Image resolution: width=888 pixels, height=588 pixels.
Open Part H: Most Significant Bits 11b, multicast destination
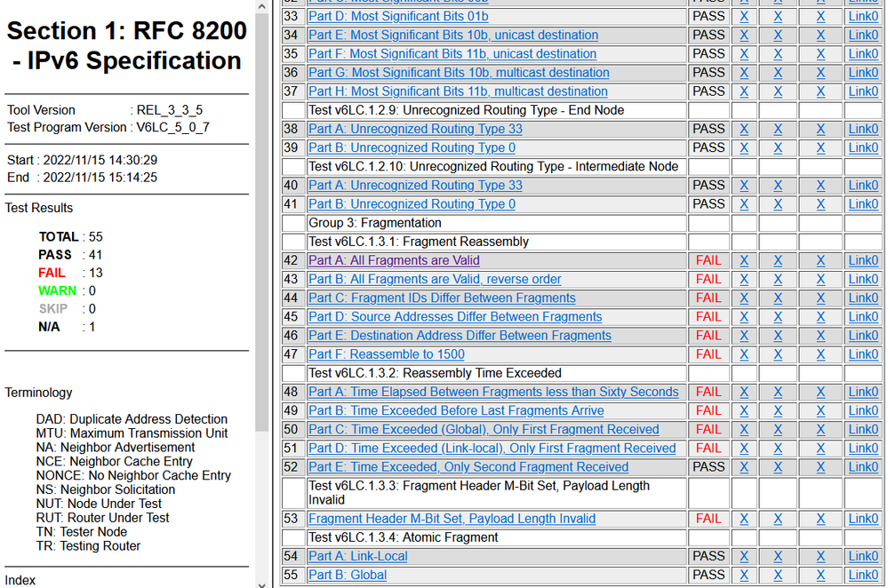coord(458,91)
